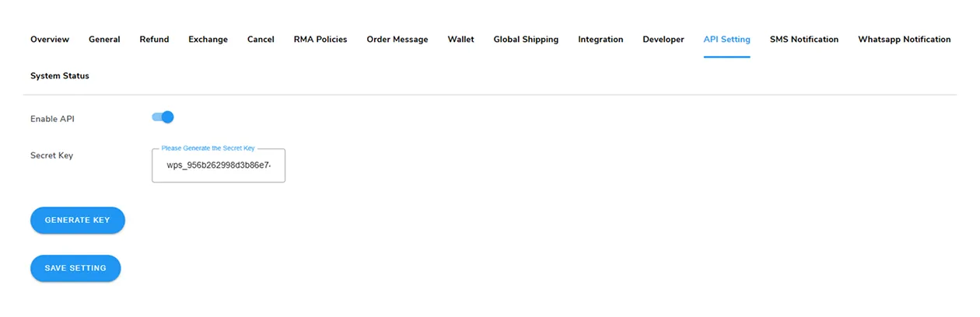Screen dimensions: 980x317
Task: Select the Developer tab
Action: coord(663,40)
